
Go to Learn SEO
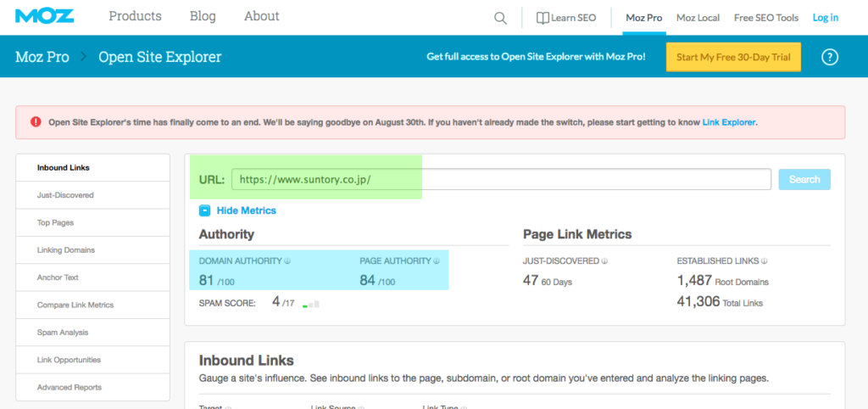pos(574,18)
